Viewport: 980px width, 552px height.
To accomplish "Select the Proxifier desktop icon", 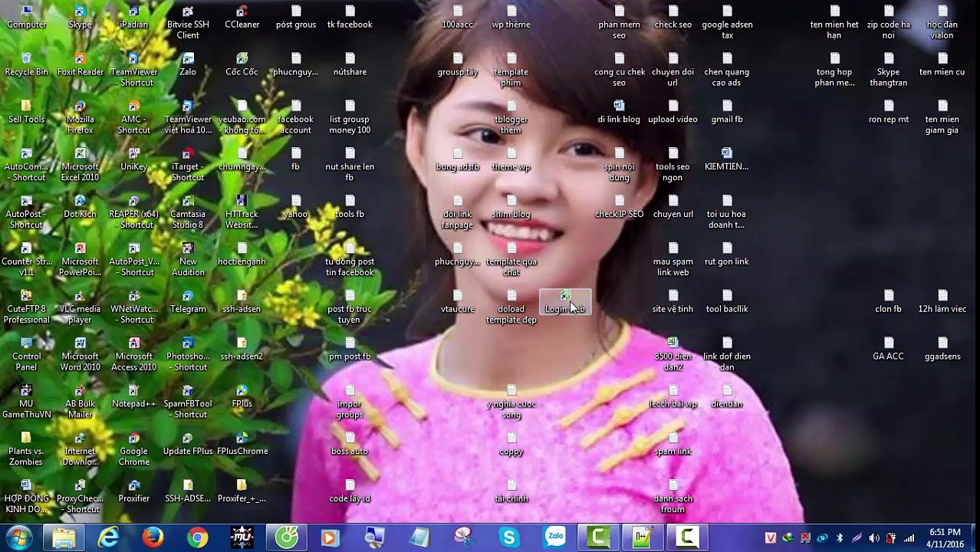I will [134, 493].
